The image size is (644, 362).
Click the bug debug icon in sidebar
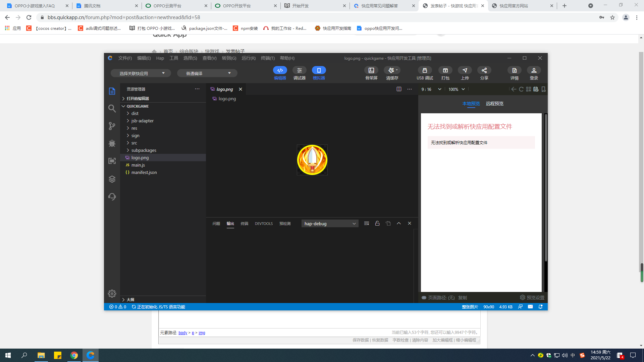tap(112, 143)
